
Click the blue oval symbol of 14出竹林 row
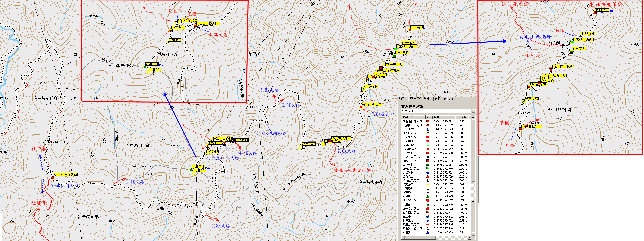428,172
